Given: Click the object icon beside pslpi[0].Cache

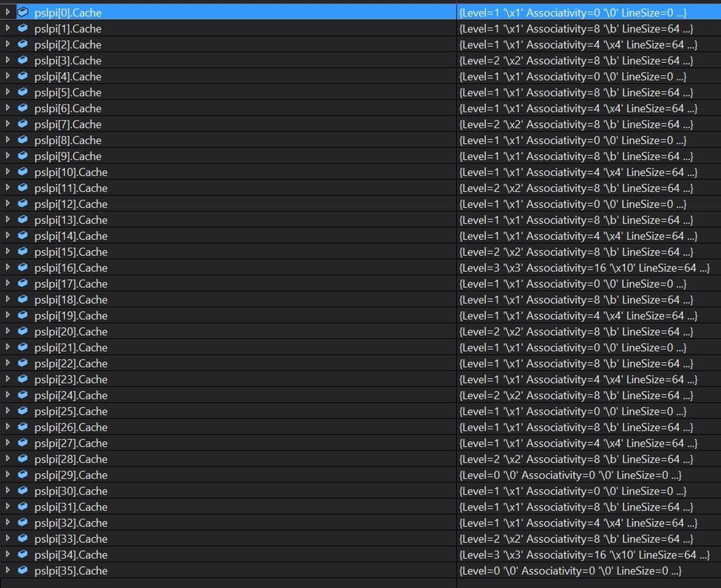Looking at the screenshot, I should click(x=23, y=12).
